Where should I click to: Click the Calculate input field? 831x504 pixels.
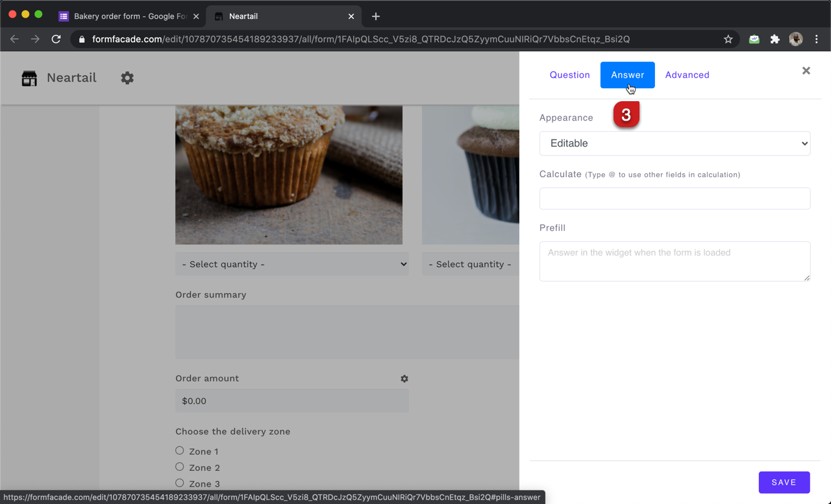[x=675, y=198]
